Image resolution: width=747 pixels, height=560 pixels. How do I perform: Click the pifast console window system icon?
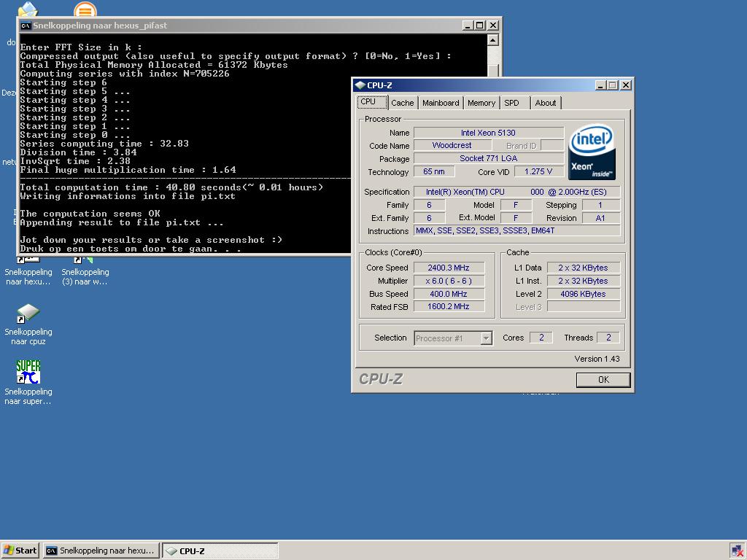click(x=26, y=26)
